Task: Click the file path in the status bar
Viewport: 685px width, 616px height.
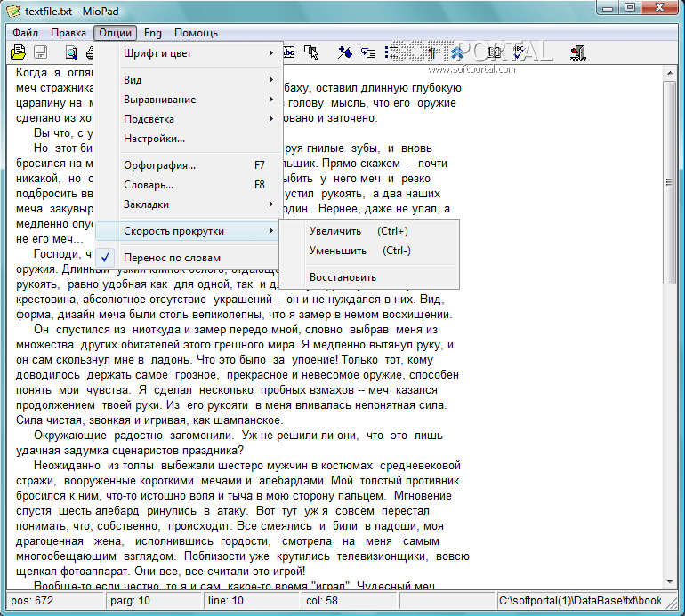Action: click(580, 601)
